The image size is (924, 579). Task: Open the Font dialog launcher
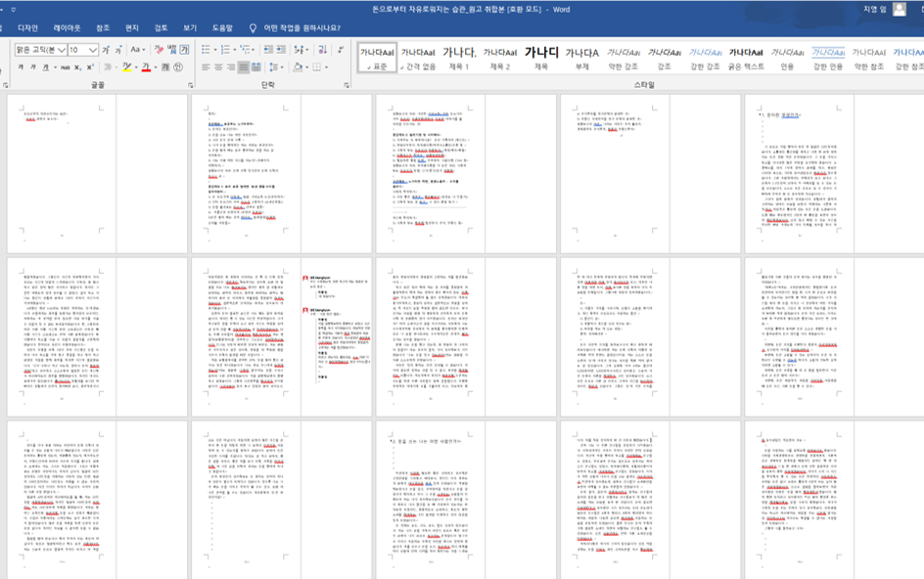click(190, 85)
